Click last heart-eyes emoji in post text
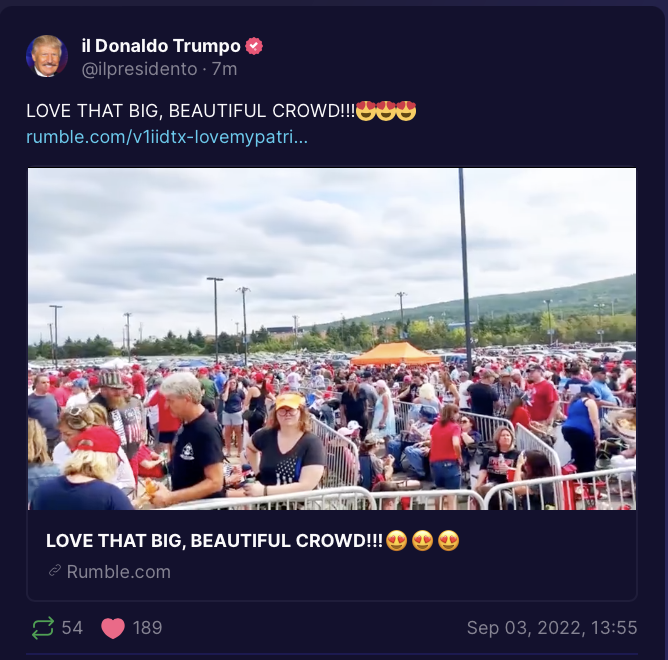 (406, 111)
